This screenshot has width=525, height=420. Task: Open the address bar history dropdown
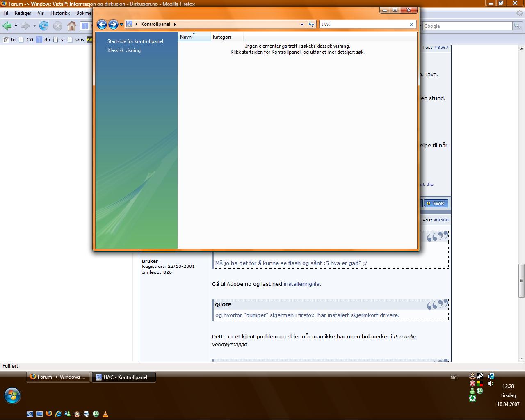pyautogui.click(x=302, y=25)
